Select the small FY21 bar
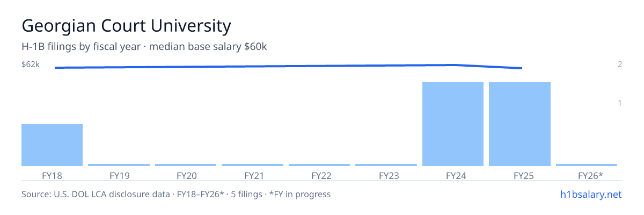Image resolution: width=644 pixels, height=215 pixels. point(252,165)
